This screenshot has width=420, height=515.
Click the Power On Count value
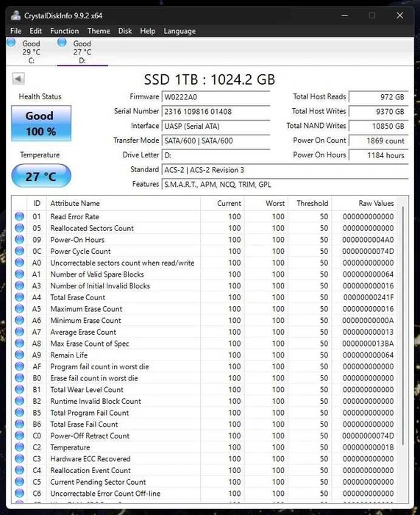click(x=379, y=141)
